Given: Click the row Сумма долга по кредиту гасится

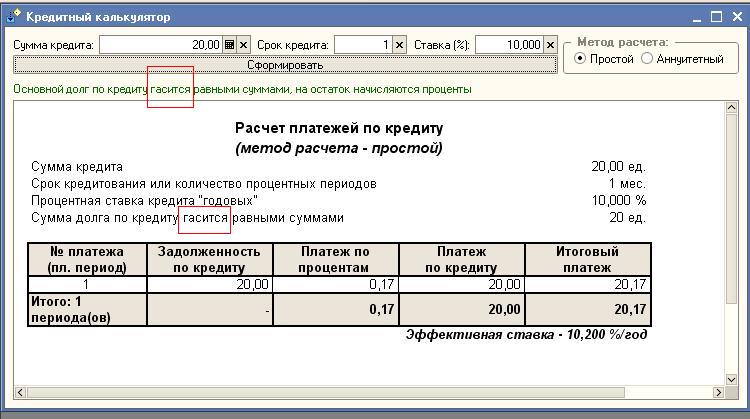Looking at the screenshot, I should (x=188, y=218).
